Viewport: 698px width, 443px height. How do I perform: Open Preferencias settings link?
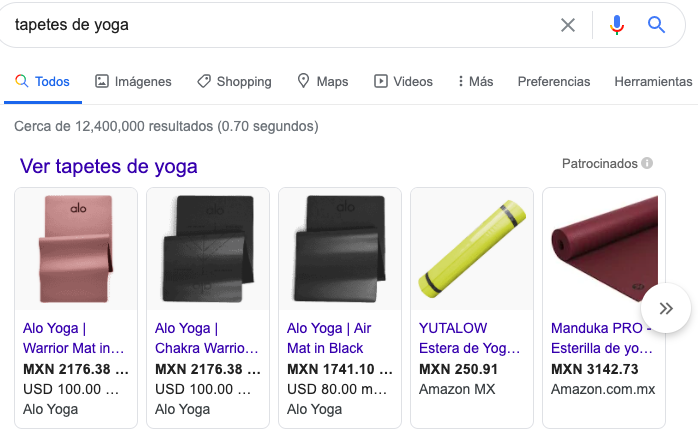[553, 81]
